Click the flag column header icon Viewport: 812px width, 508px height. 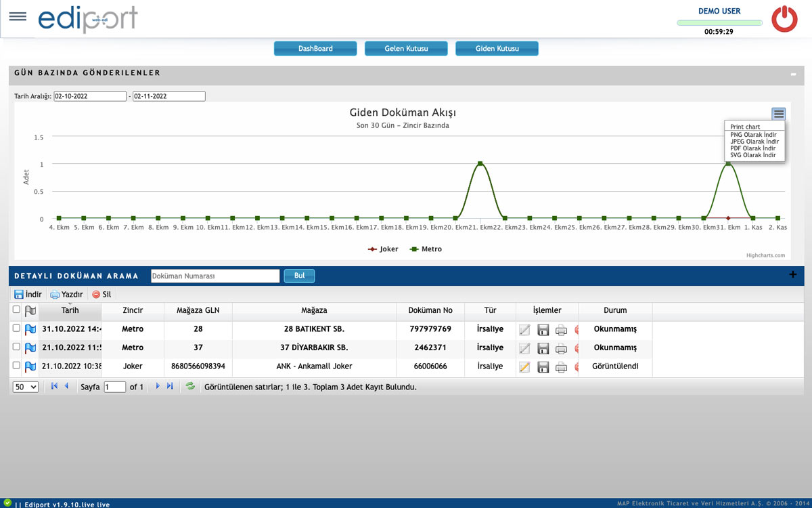(30, 311)
